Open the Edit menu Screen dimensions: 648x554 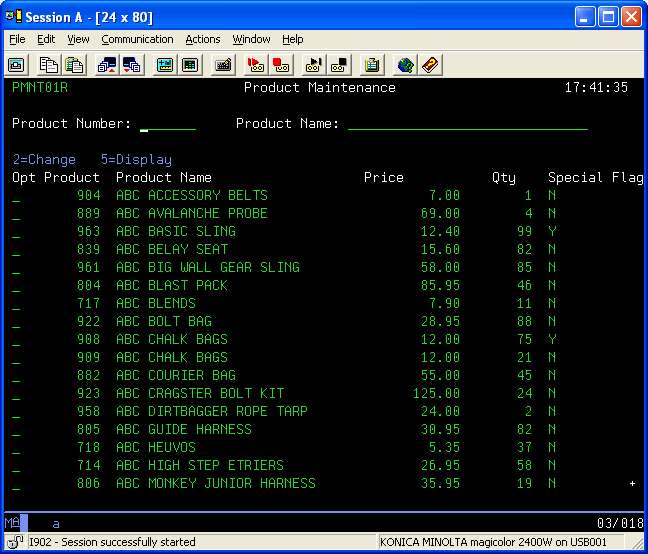pyautogui.click(x=46, y=39)
